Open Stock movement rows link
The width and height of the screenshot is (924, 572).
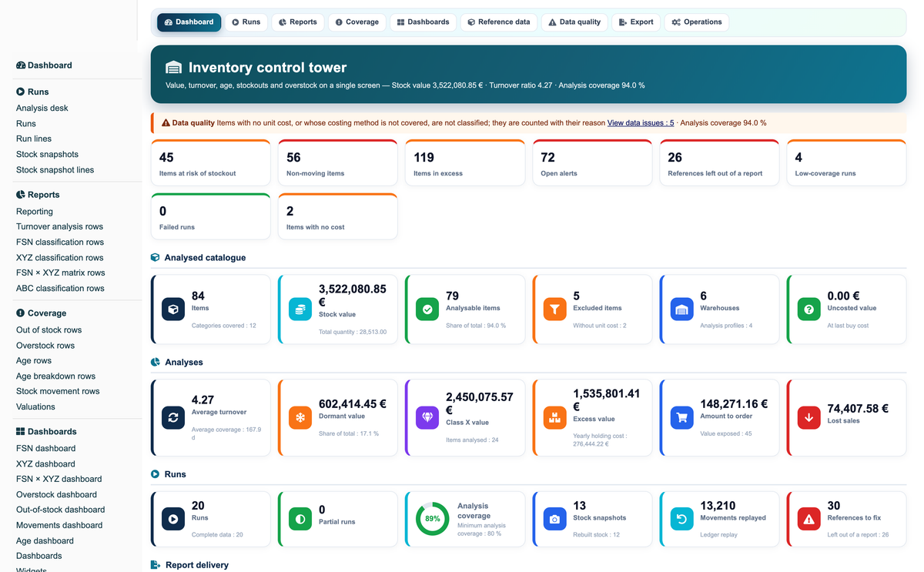(58, 392)
